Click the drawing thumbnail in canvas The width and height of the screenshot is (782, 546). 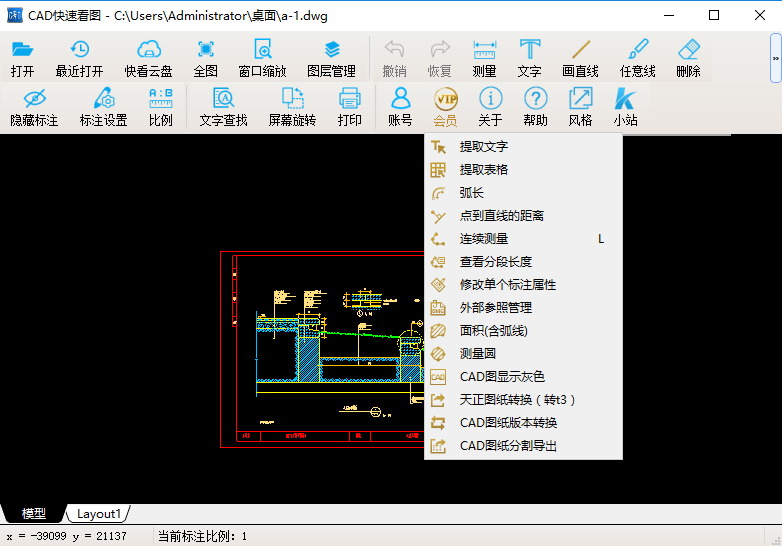click(x=322, y=349)
